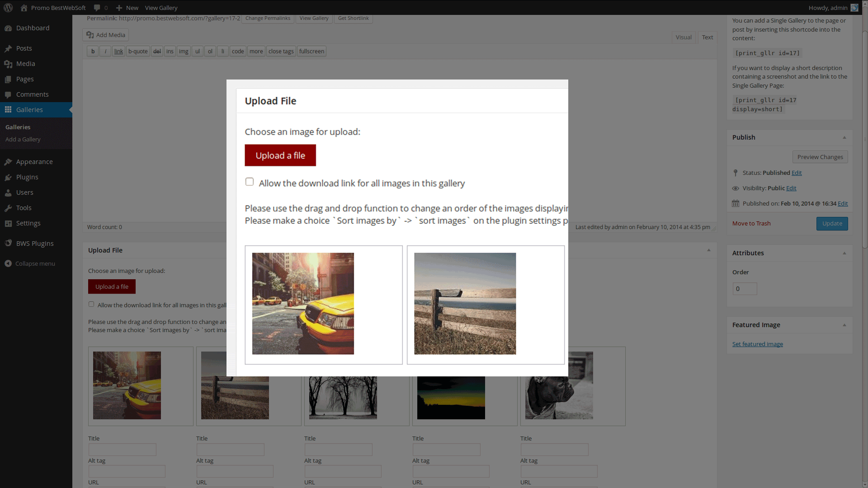Viewport: 868px width, 488px height.
Task: Click the calendar icon beside Published on
Action: point(736,203)
